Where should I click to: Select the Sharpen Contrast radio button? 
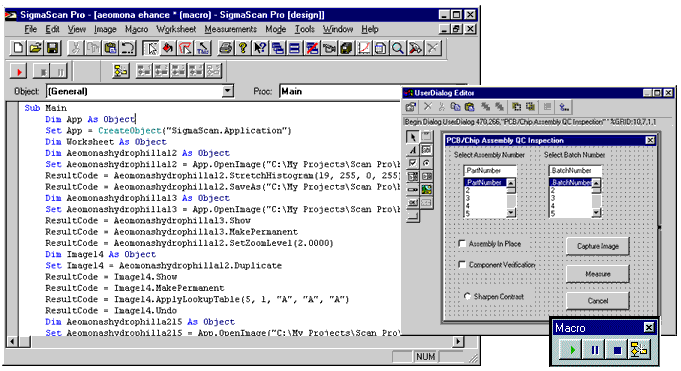(x=467, y=296)
